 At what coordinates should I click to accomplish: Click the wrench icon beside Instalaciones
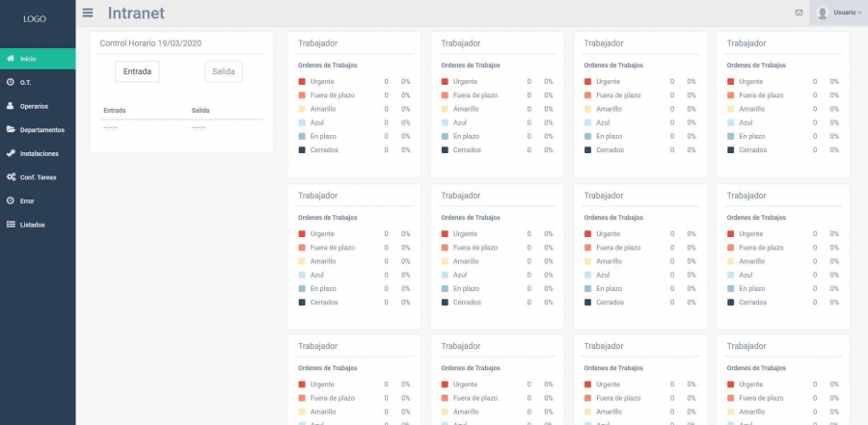10,153
